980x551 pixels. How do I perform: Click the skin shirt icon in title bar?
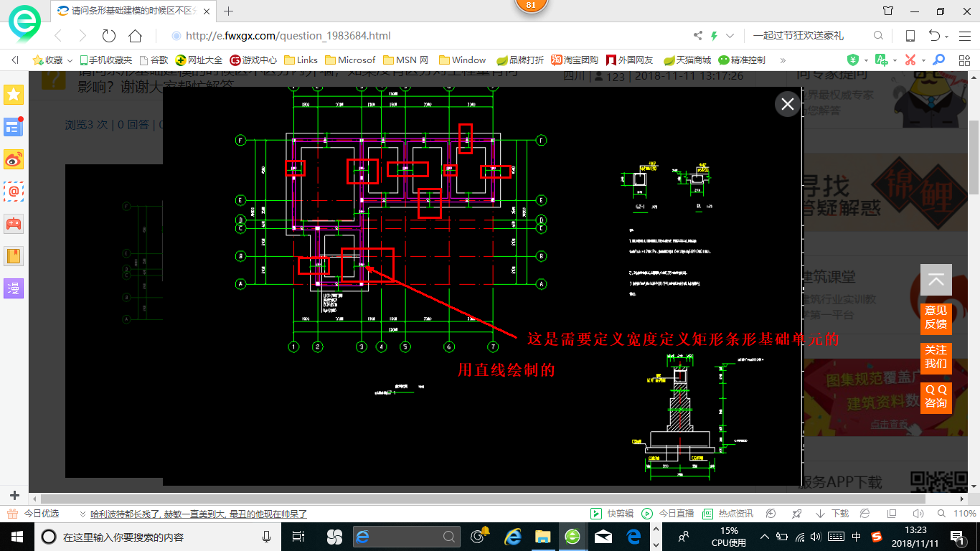888,11
